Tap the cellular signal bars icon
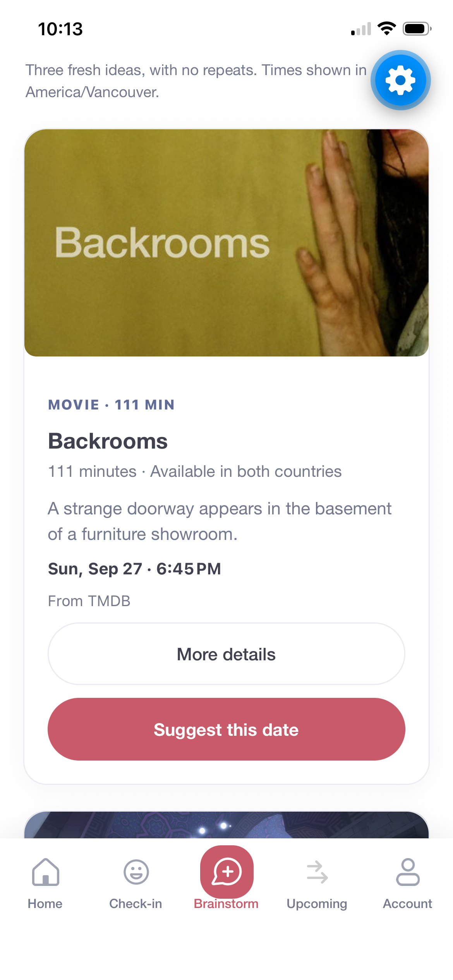This screenshot has height=980, width=453. pyautogui.click(x=361, y=29)
